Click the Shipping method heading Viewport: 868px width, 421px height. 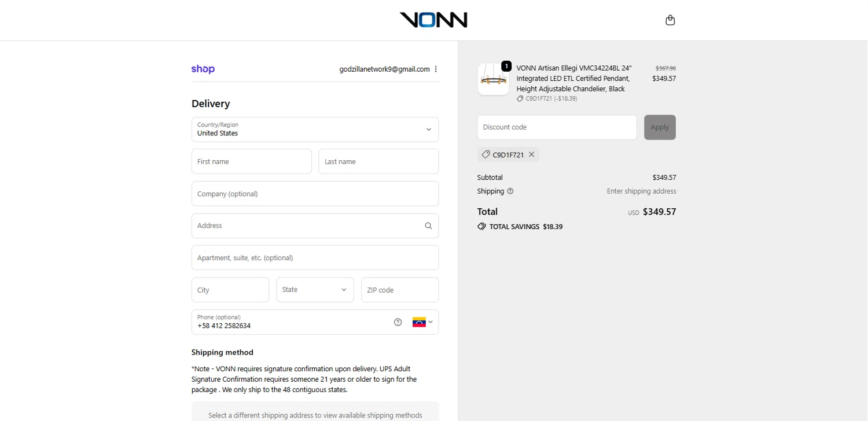coord(222,352)
